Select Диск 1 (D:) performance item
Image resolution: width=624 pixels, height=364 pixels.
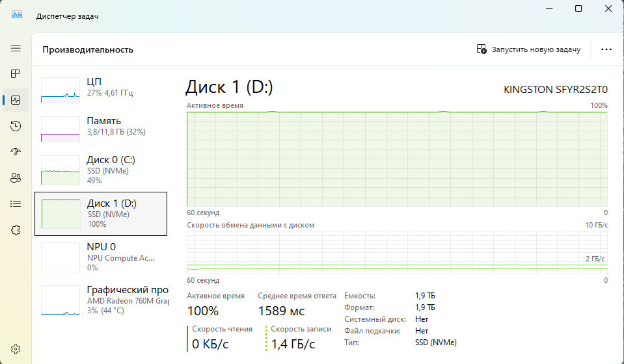pos(101,214)
